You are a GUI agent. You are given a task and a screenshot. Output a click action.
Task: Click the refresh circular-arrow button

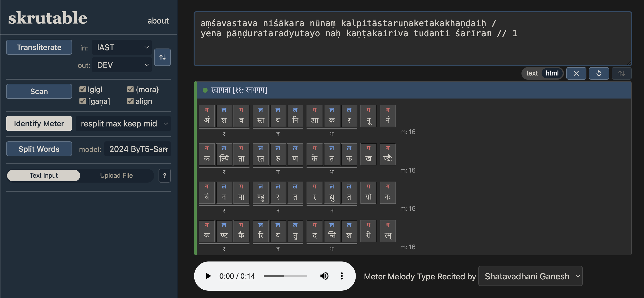coord(599,73)
